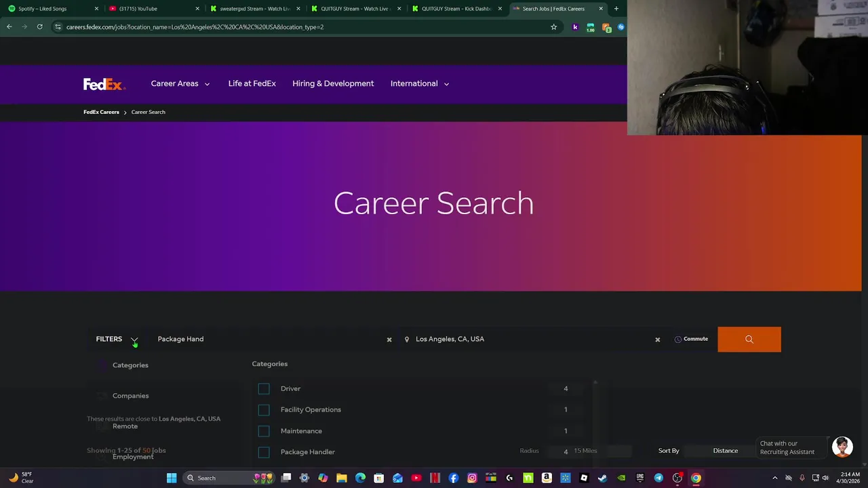
Task: Open Roblox from the taskbar
Action: tap(584, 478)
